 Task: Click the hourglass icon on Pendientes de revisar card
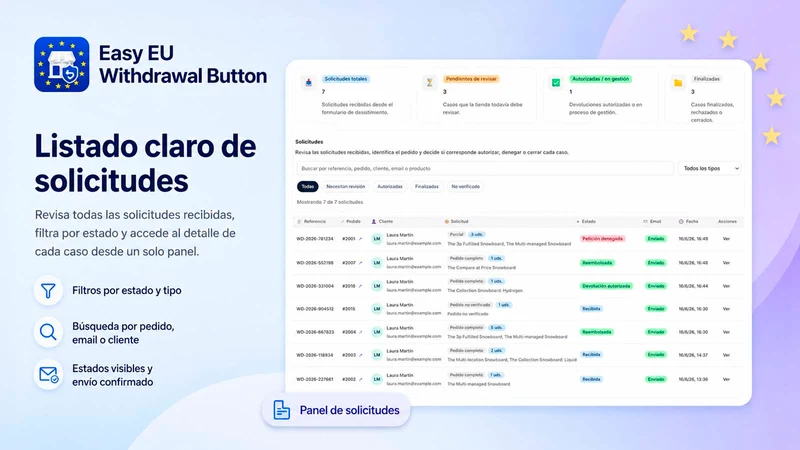click(430, 82)
